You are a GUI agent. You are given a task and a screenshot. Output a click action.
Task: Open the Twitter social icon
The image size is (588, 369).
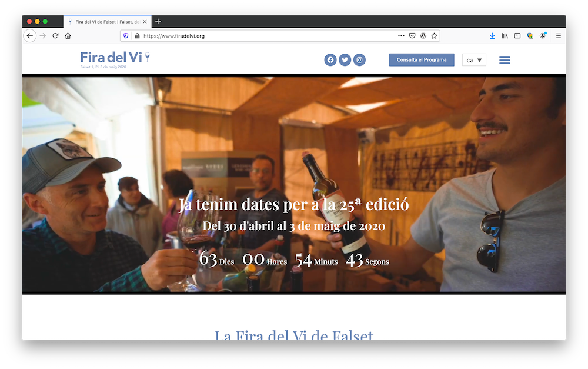coord(345,60)
